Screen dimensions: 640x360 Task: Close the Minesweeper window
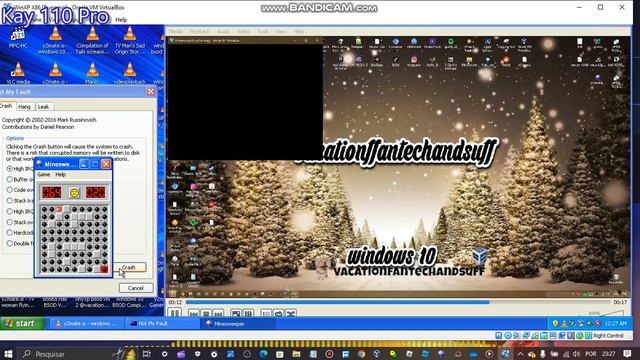click(106, 164)
